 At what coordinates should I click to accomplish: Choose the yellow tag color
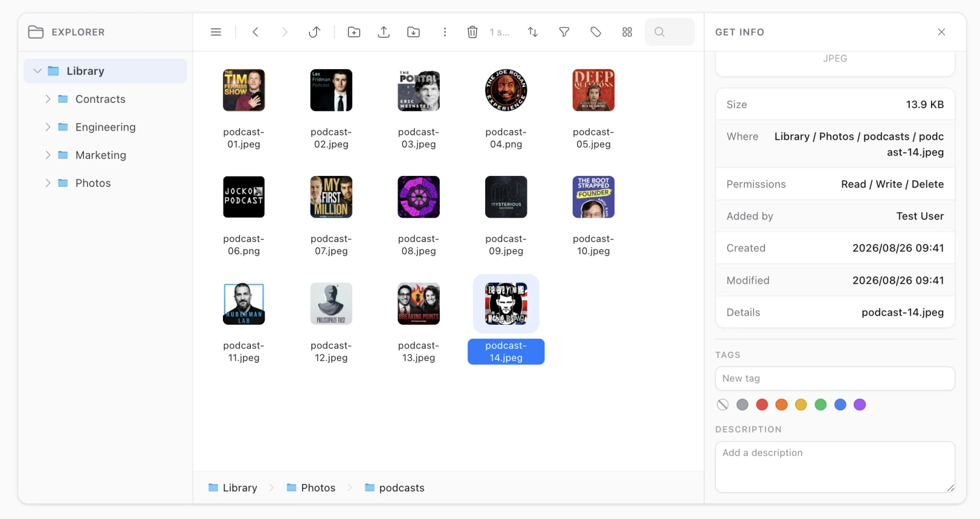point(801,404)
